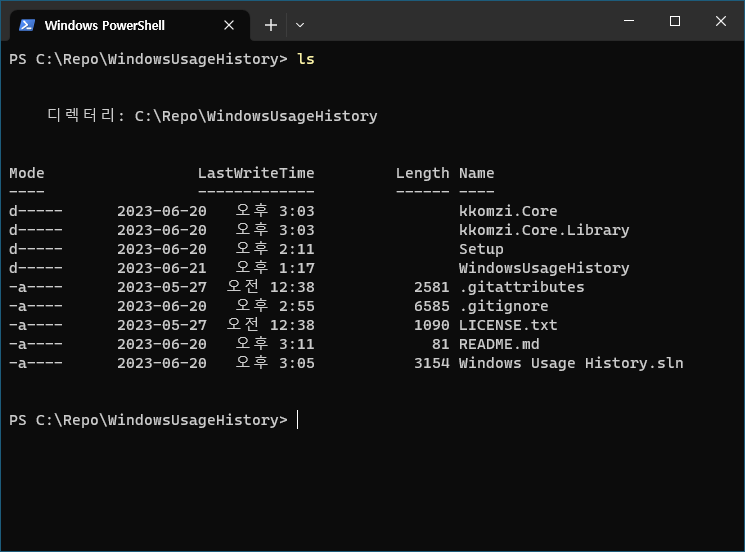The height and width of the screenshot is (552, 745).
Task: Click the kkomzi.Core.Library directory entry
Action: (x=544, y=230)
